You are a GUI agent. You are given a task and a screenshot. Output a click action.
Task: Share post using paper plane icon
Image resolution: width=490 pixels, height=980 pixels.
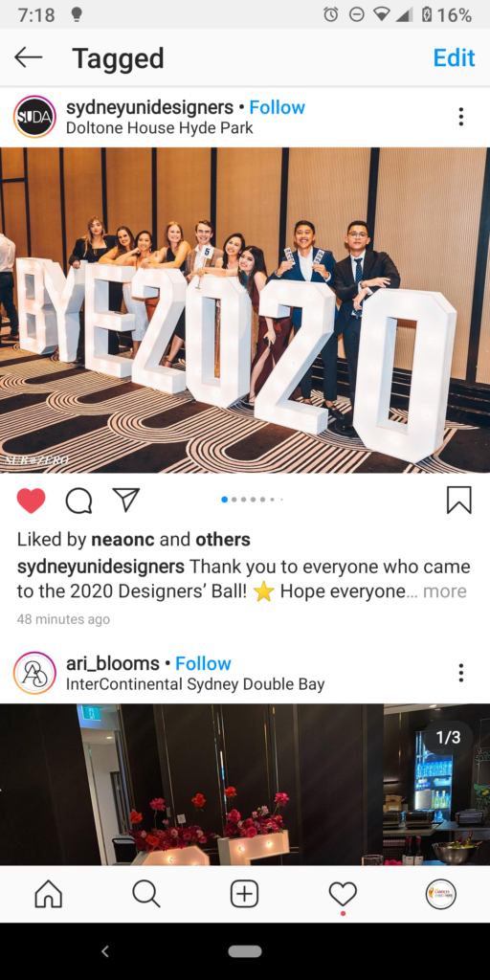[126, 500]
